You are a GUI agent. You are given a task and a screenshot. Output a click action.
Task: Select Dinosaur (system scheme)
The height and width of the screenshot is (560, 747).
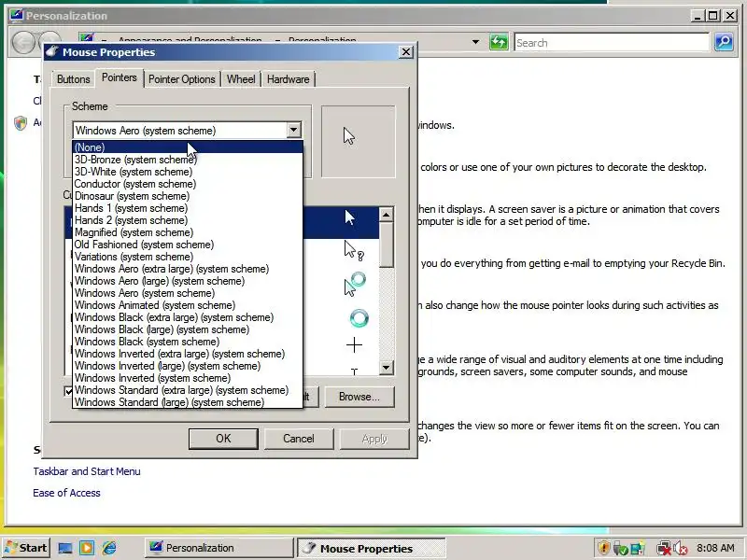(188, 196)
